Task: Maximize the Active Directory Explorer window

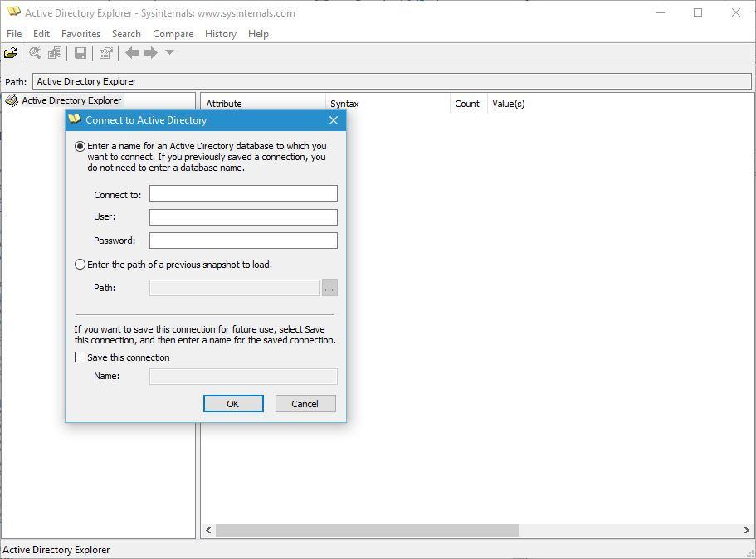Action: [698, 12]
